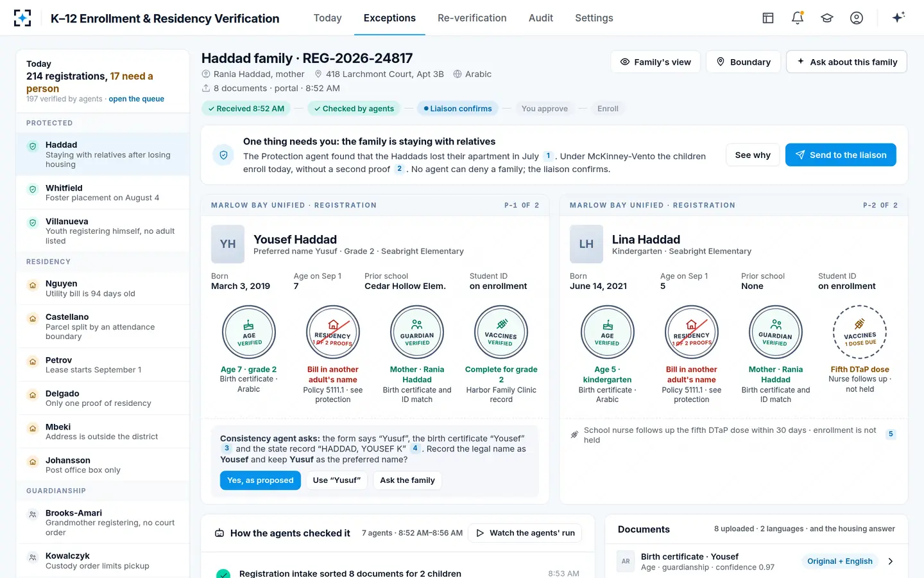Choose Yes, as proposed
Viewport: 924px width, 578px height.
pyautogui.click(x=261, y=480)
